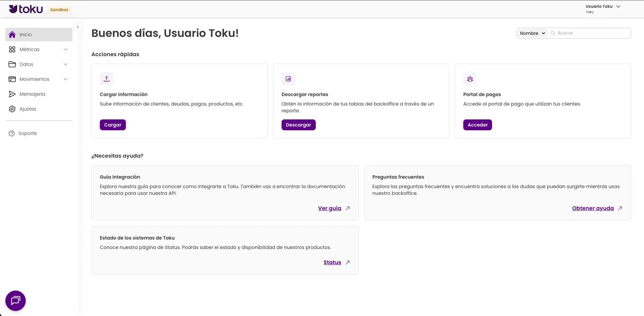Image resolution: width=644 pixels, height=316 pixels.
Task: Click the people icon in Portal de pagos
Action: pyautogui.click(x=470, y=79)
